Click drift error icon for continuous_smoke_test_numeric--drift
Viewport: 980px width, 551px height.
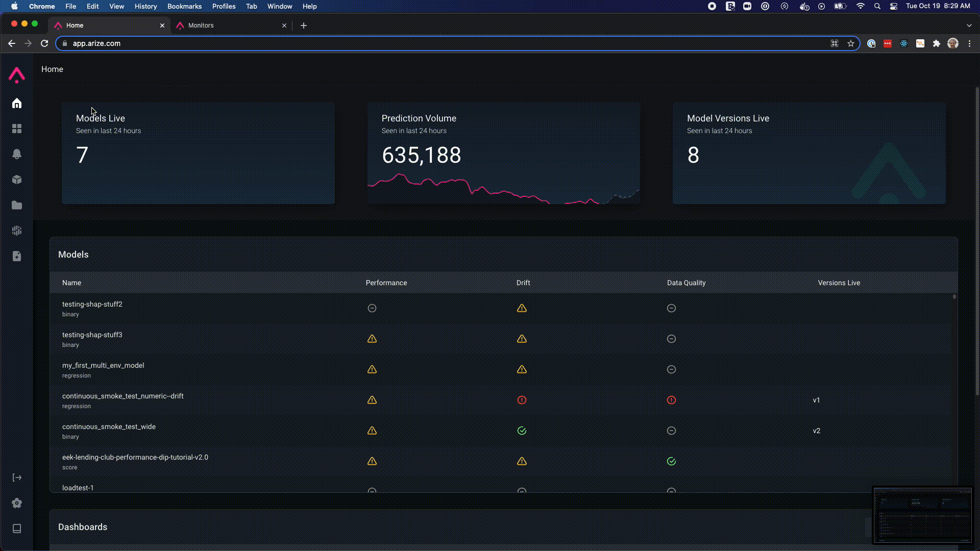[522, 400]
